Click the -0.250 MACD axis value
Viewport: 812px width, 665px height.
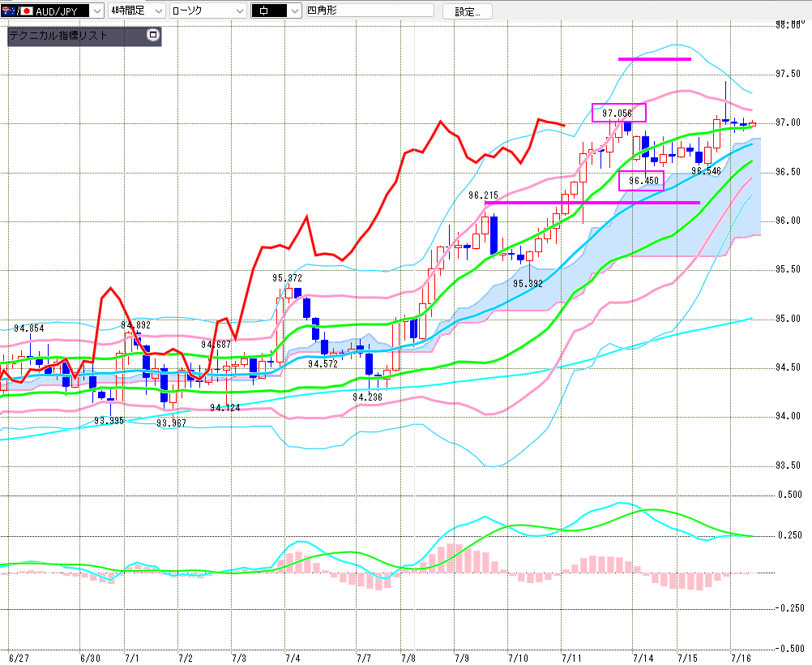790,607
